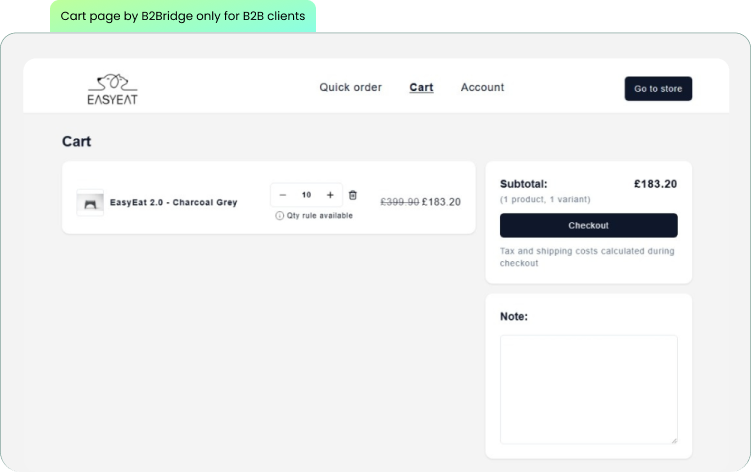Click the 'Cart page by B2Bridge' banner label
The image size is (752, 472).
click(x=183, y=16)
